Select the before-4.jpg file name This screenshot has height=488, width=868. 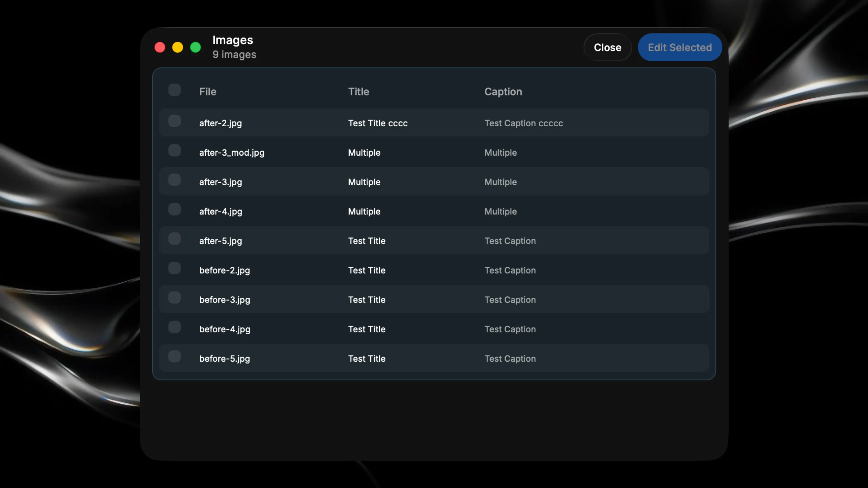[225, 329]
